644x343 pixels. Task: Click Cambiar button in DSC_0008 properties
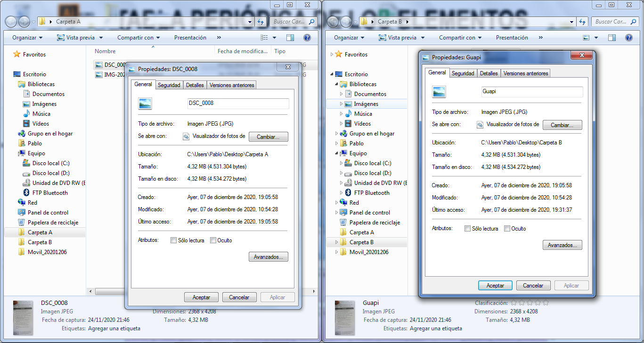click(x=269, y=137)
